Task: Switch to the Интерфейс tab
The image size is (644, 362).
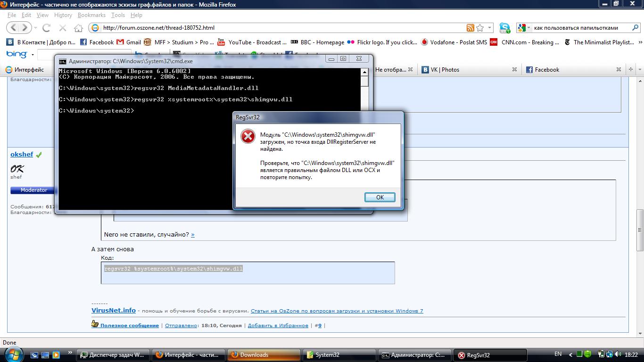Action: coord(30,69)
